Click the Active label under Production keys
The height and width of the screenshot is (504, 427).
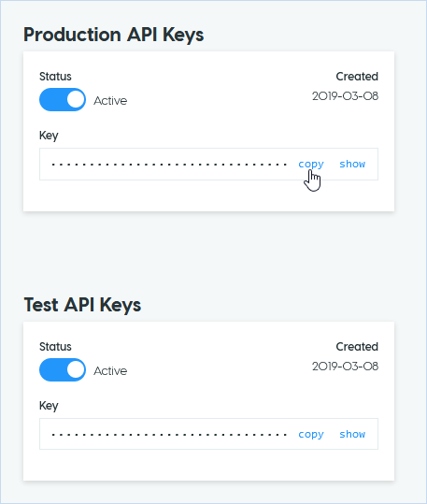point(110,101)
